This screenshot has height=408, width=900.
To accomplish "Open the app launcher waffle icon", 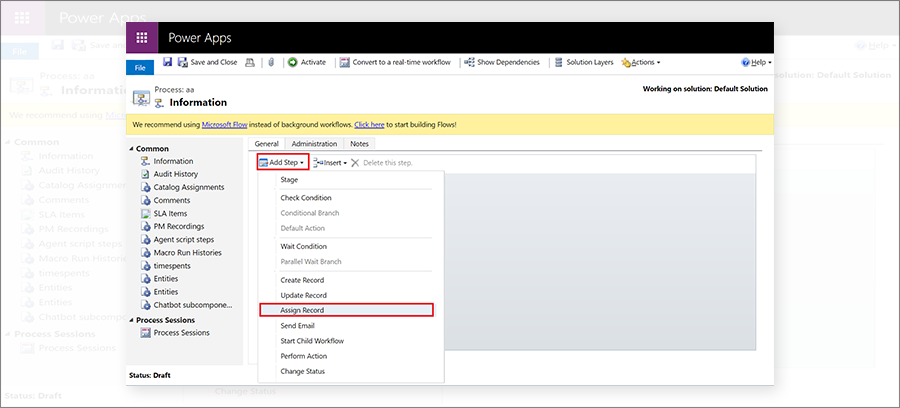I will click(x=142, y=38).
